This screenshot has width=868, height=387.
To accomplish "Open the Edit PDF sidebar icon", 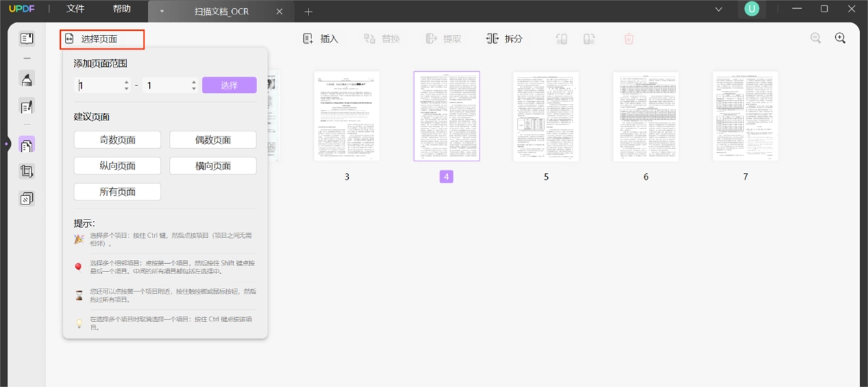I will 27,107.
